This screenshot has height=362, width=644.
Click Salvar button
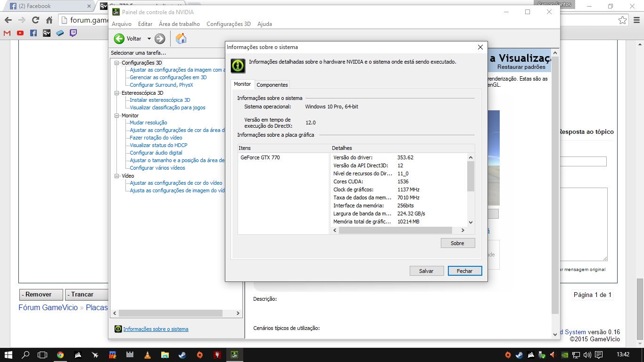pos(426,271)
